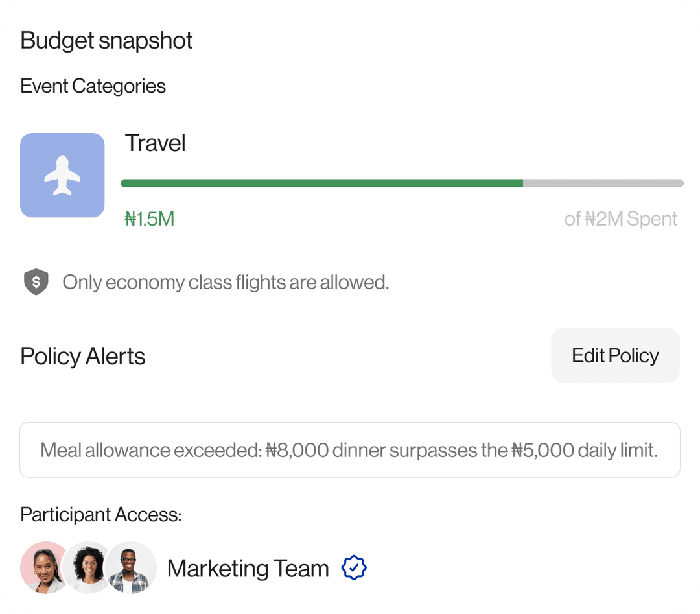Click the of ₦2M Spent label
The height and width of the screenshot is (614, 700).
click(621, 218)
